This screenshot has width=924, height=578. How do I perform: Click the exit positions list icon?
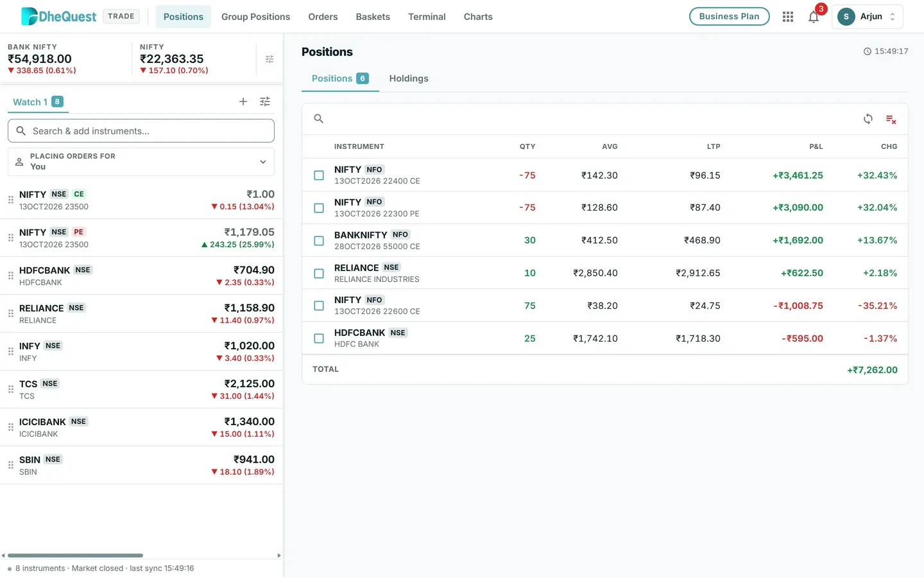point(891,119)
